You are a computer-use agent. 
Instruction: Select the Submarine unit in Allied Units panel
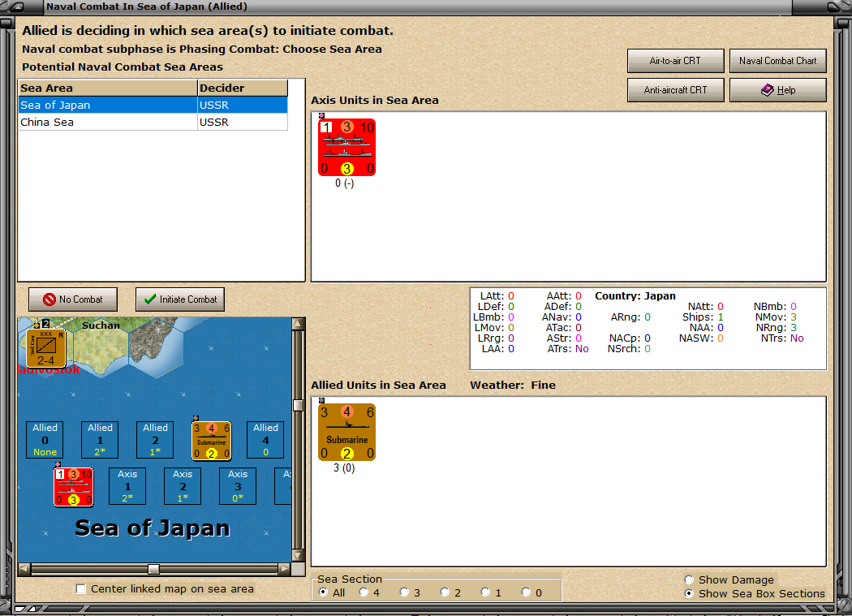point(346,433)
